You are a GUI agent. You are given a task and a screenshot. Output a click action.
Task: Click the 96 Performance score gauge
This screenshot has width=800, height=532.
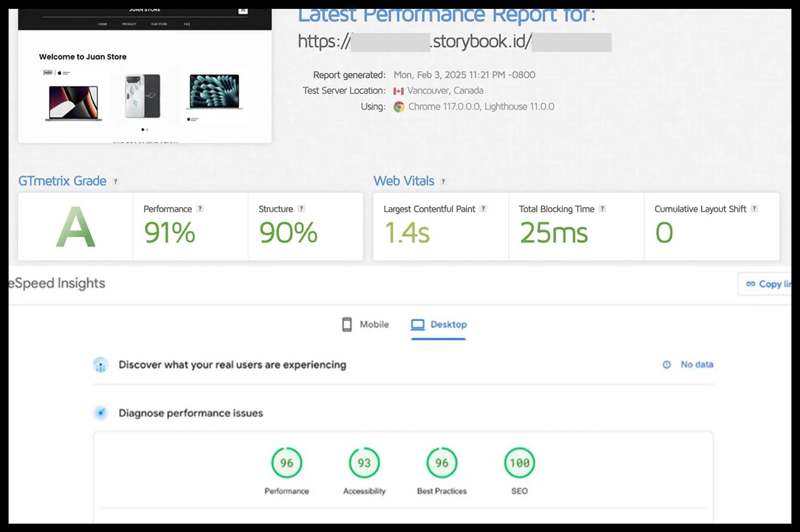click(286, 463)
